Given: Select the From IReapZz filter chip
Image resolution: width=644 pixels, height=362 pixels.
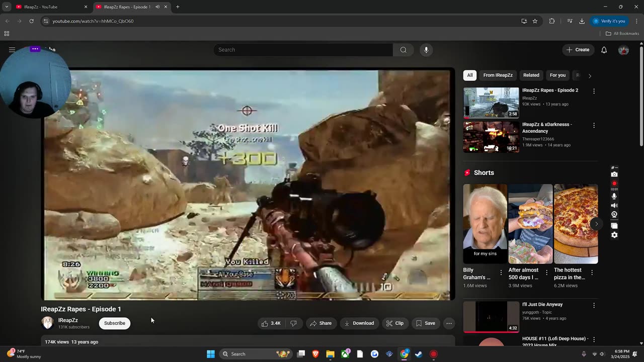Looking at the screenshot, I should [x=498, y=75].
